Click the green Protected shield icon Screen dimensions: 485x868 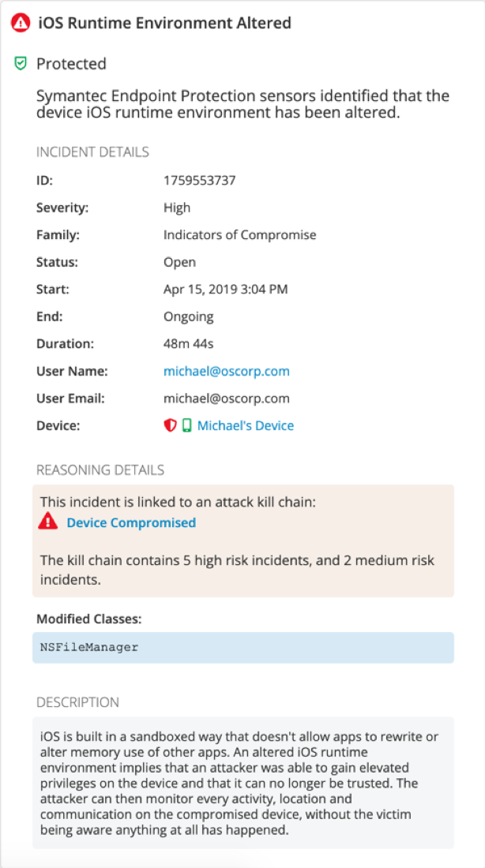point(21,64)
